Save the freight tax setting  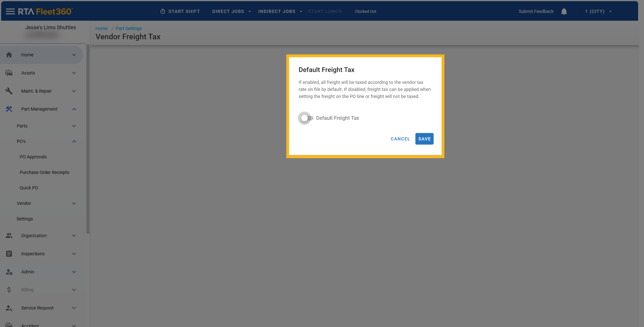coord(424,139)
